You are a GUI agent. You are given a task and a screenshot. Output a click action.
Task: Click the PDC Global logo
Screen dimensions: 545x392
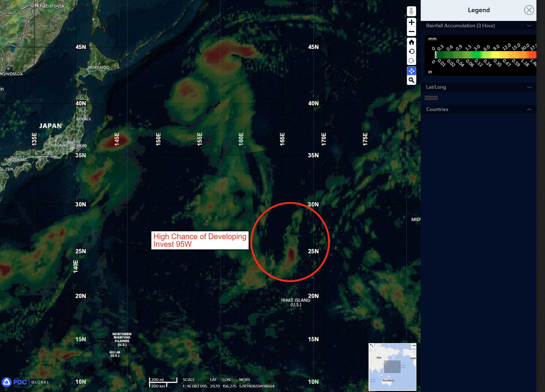[25, 382]
